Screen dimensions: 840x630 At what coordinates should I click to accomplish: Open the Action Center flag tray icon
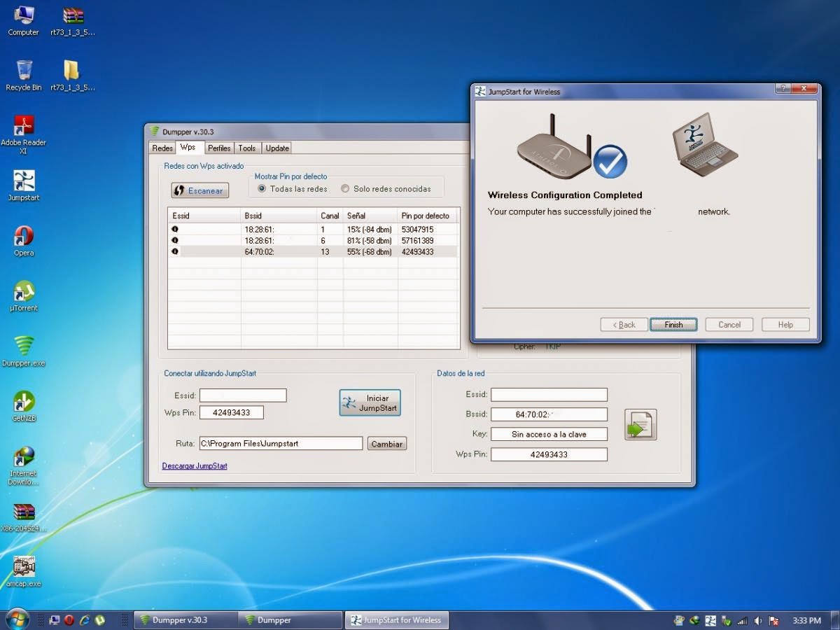(774, 620)
